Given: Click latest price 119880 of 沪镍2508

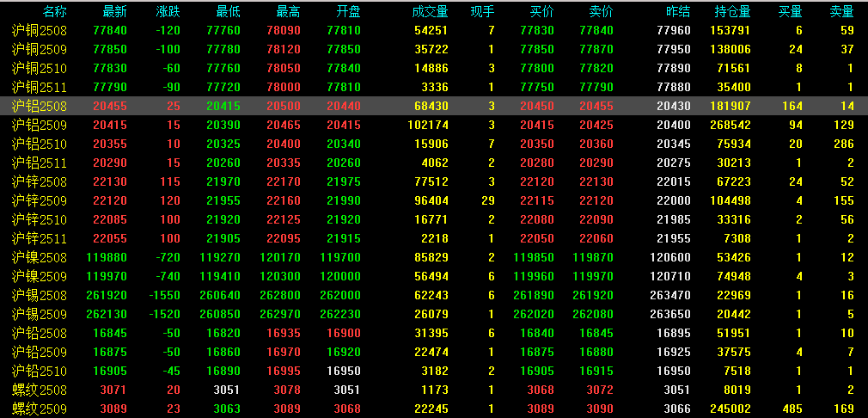Looking at the screenshot, I should 107,257.
